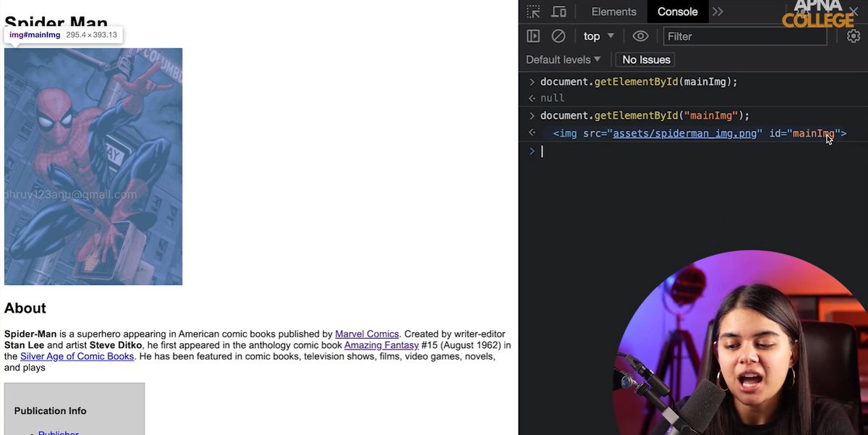The width and height of the screenshot is (868, 435).
Task: Open the Silver Age of Comic Books link
Action: tap(77, 356)
